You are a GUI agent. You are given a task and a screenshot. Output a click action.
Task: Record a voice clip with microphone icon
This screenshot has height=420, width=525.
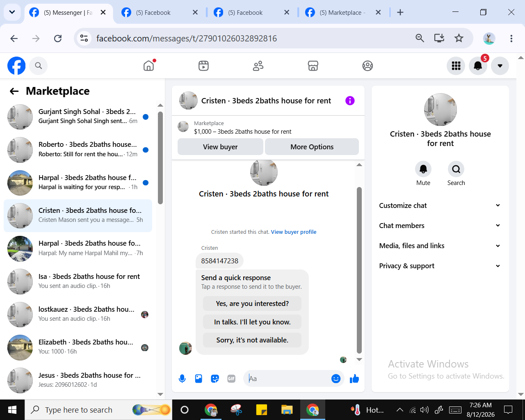click(182, 379)
